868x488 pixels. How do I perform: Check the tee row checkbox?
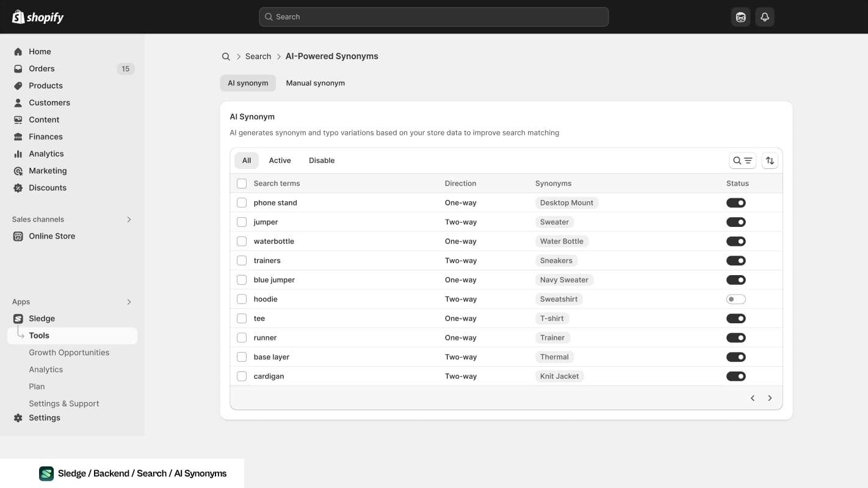[x=242, y=319]
